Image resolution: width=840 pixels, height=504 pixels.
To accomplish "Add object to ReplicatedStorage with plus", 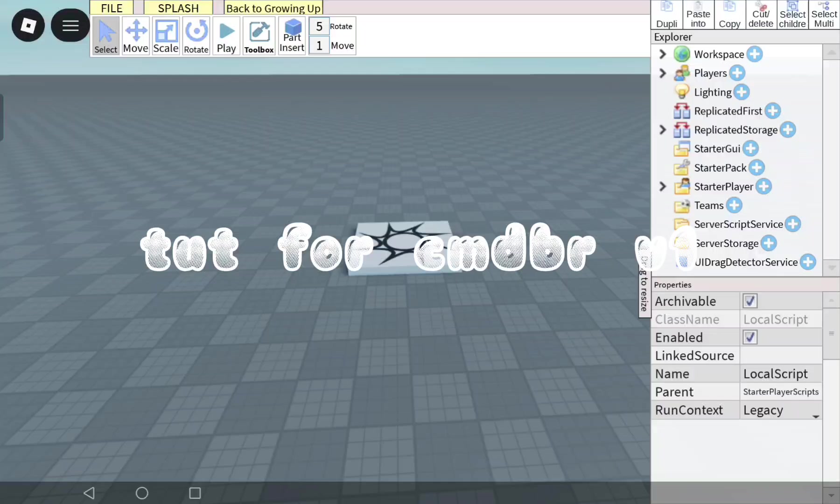I will 788,130.
